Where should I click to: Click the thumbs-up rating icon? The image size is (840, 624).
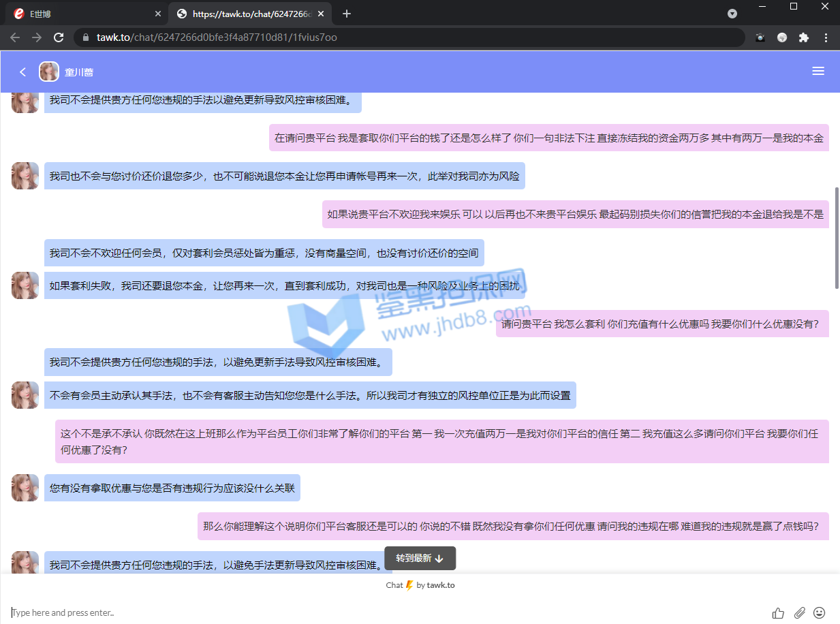778,612
